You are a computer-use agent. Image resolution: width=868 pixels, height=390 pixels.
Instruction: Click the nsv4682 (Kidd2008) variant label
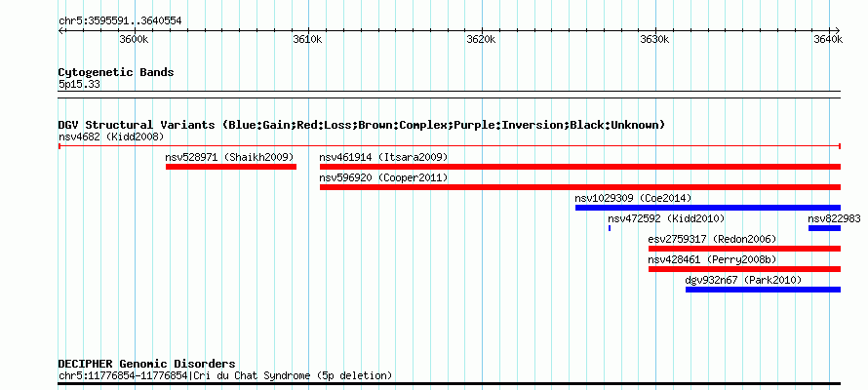pyautogui.click(x=111, y=136)
